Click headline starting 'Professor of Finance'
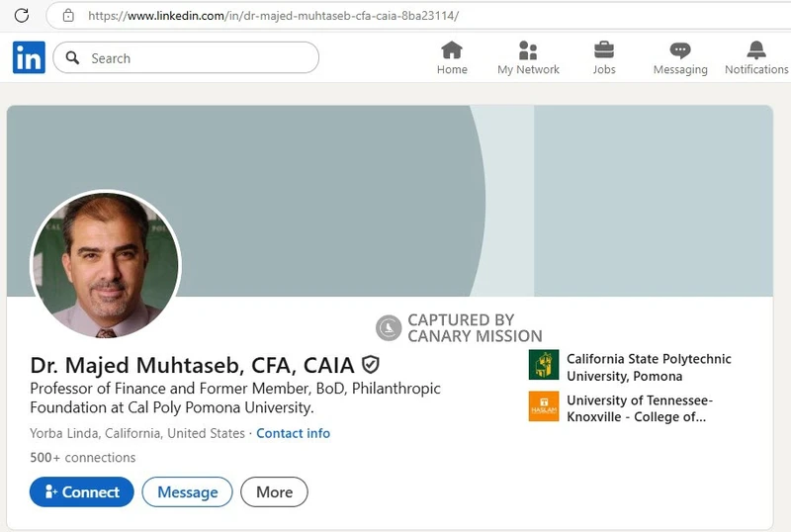The width and height of the screenshot is (791, 532). pyautogui.click(x=235, y=398)
